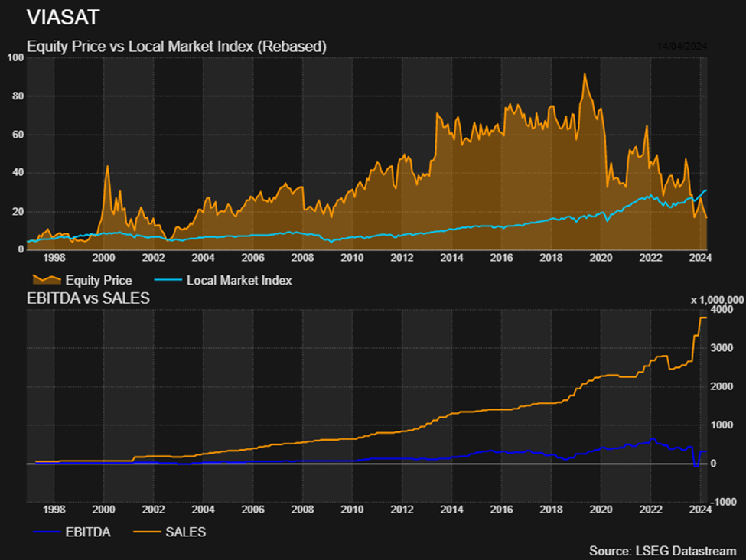Viewport: 746px width, 560px height.
Task: Select the 'EBITDA vs SALES' heading
Action: tap(88, 298)
